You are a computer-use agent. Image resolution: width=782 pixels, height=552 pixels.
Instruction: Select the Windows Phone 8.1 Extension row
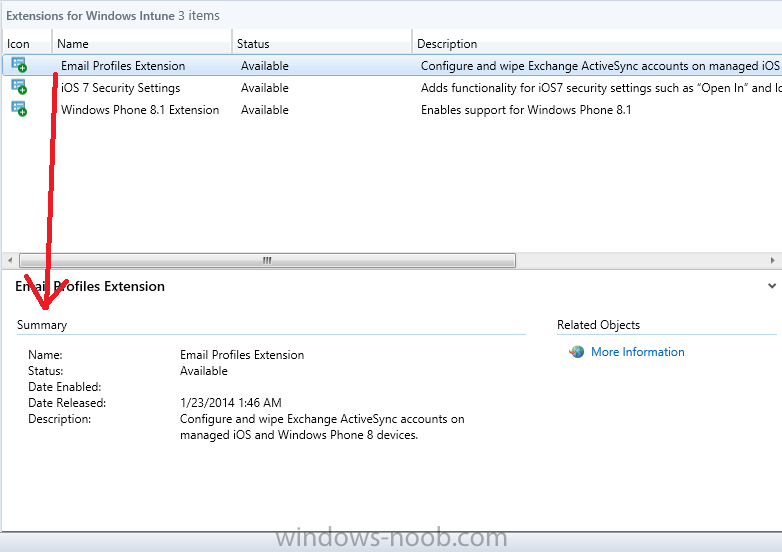(x=392, y=110)
